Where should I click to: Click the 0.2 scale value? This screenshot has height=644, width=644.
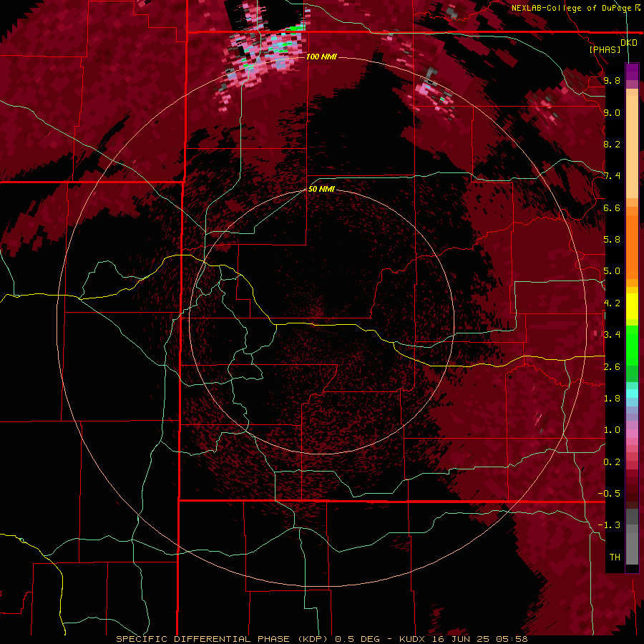[612, 462]
